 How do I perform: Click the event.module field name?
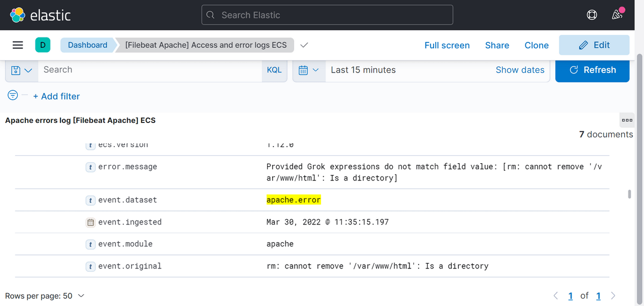point(126,244)
